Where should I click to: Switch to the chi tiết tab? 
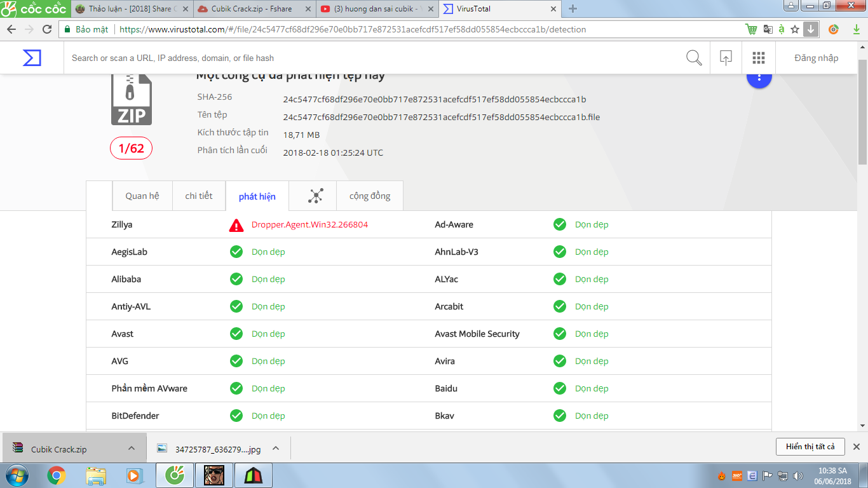[x=199, y=196]
